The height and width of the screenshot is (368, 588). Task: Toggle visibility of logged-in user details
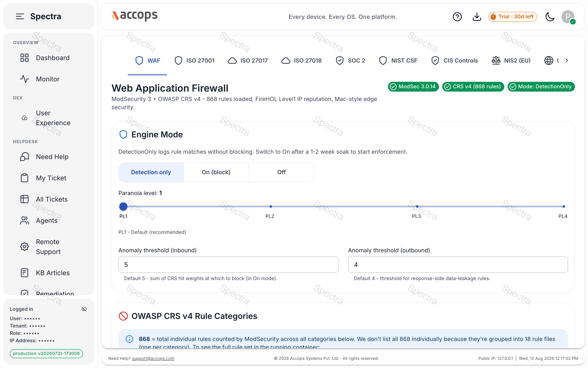(84, 309)
